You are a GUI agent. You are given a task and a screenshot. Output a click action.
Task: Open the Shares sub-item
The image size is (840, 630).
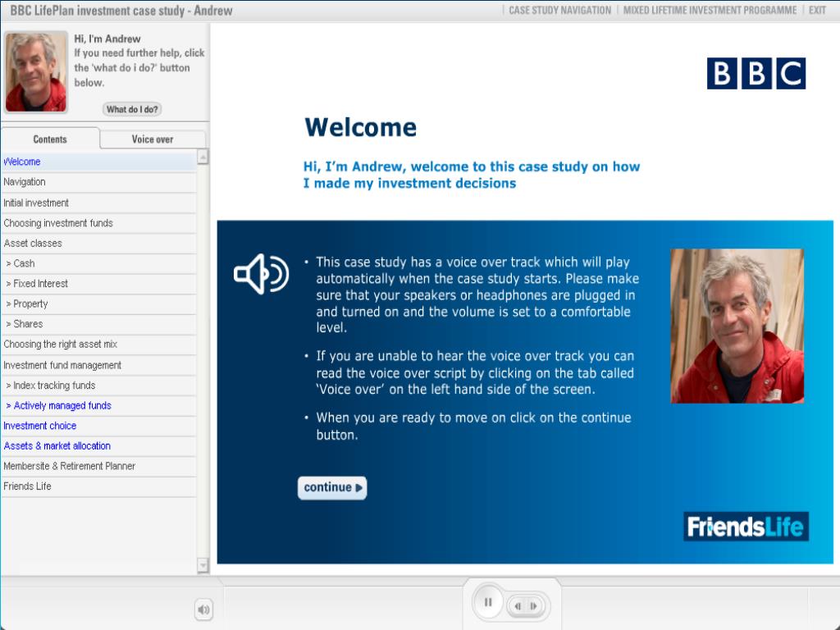pyautogui.click(x=98, y=324)
